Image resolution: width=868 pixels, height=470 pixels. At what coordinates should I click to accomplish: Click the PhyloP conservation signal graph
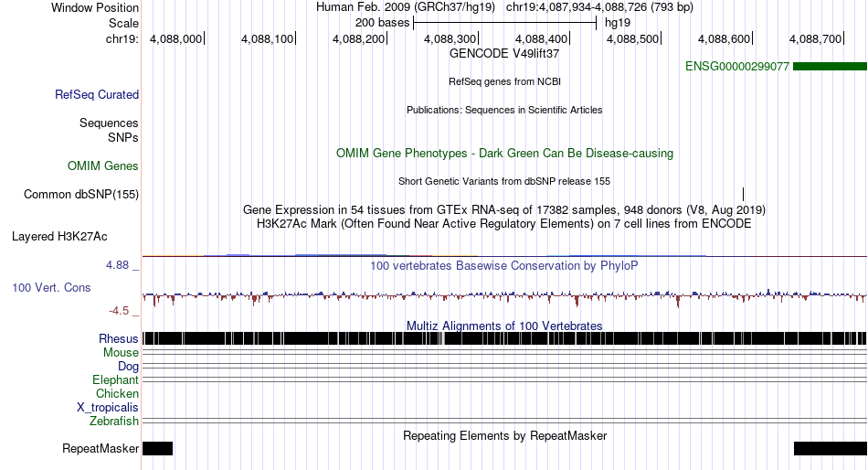coord(504,296)
